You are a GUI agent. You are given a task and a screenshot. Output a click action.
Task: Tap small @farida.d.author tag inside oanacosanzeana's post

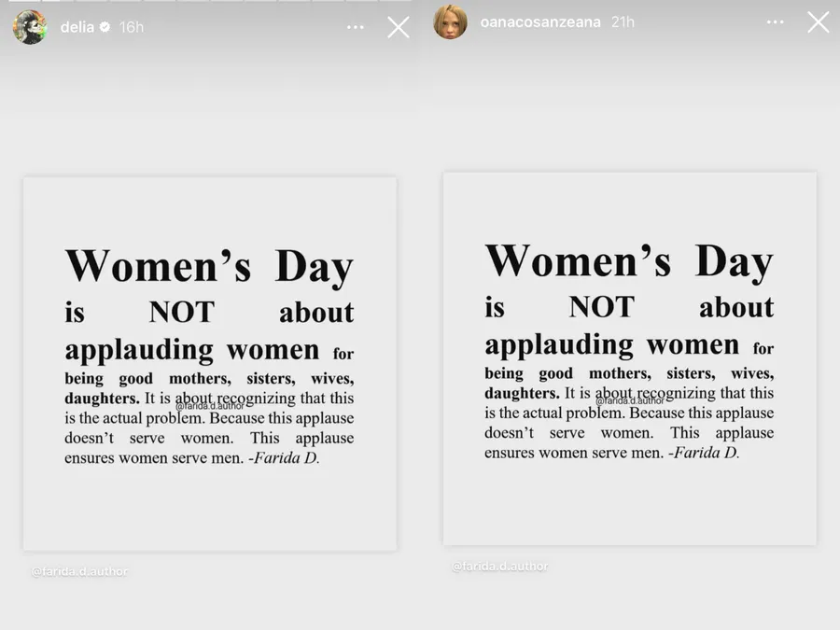pos(629,400)
